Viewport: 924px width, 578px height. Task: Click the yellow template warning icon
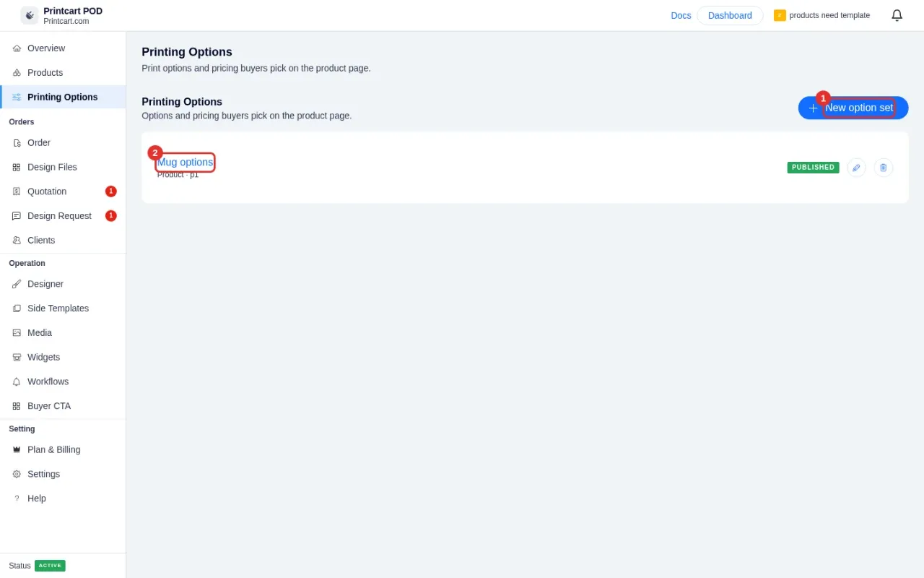tap(780, 15)
